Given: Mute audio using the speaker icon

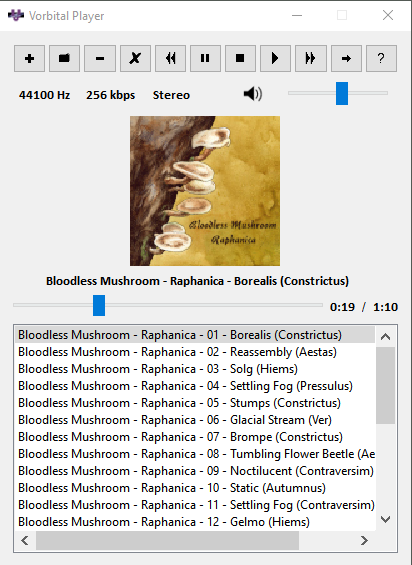Looking at the screenshot, I should [253, 94].
